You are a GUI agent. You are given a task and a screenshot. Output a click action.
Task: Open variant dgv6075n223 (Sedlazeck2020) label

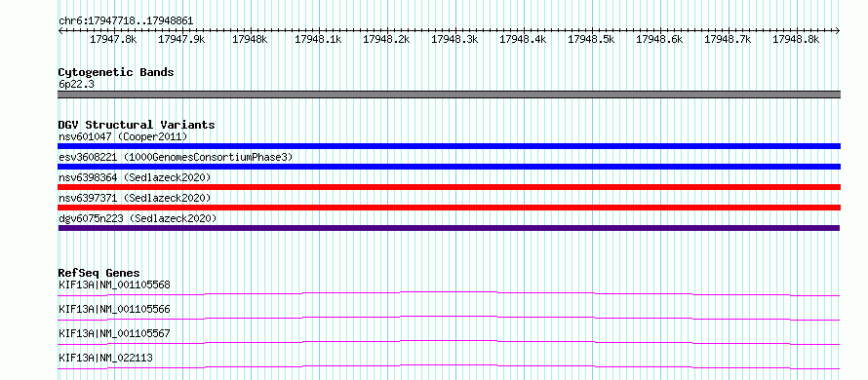138,218
